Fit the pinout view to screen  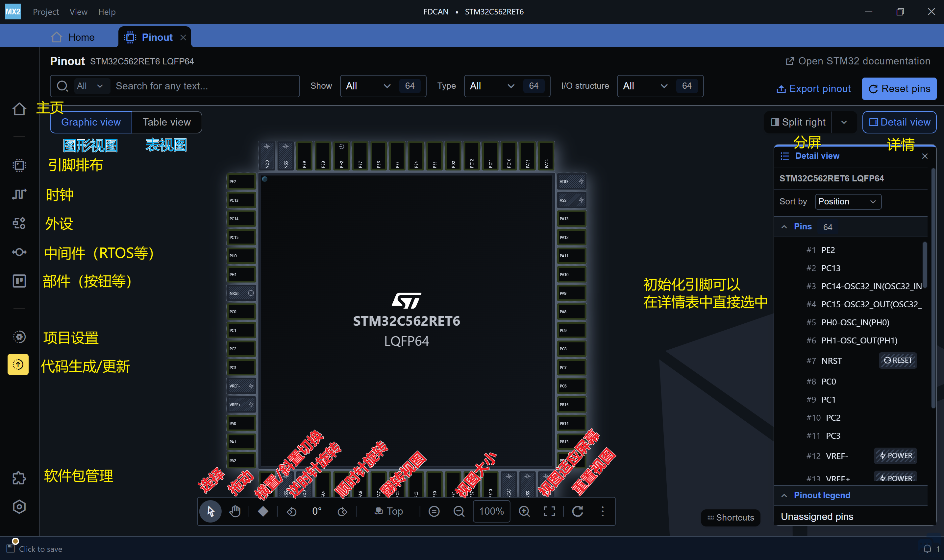pyautogui.click(x=549, y=511)
